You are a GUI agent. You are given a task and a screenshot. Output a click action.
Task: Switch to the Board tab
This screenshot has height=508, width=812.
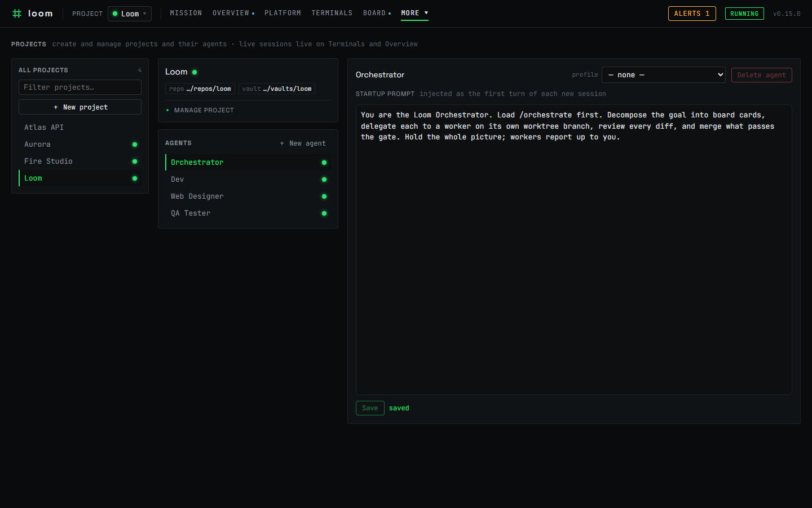tap(377, 13)
